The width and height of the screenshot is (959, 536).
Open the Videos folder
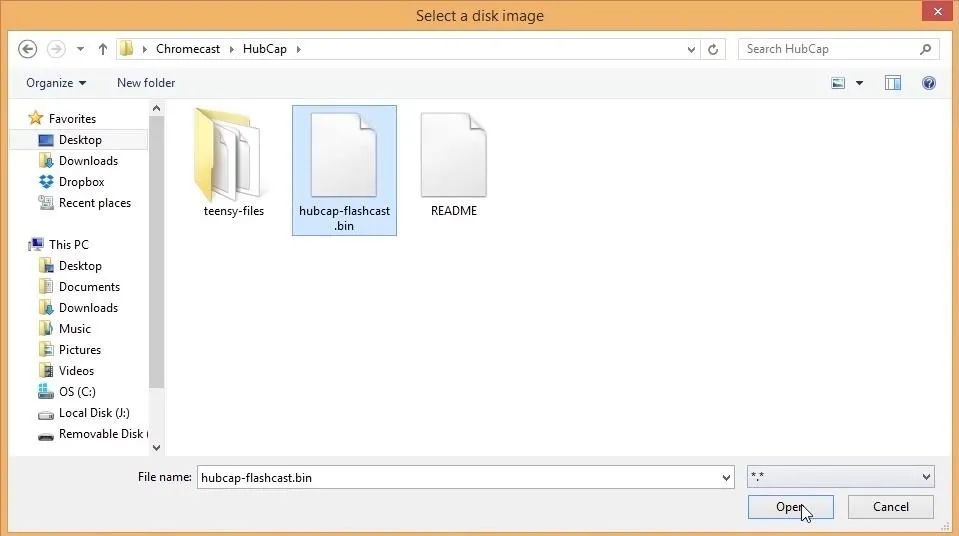[x=76, y=371]
